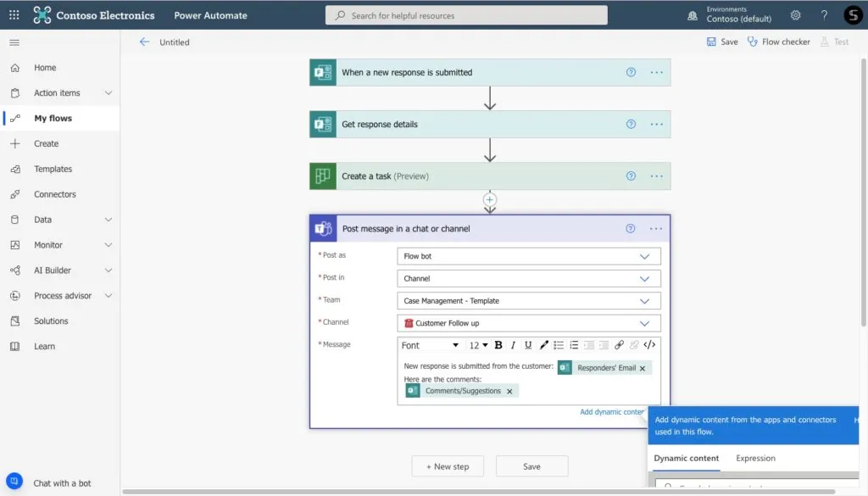
Task: Open ellipsis menu on 'Post message in a chat or channel'
Action: pos(656,229)
